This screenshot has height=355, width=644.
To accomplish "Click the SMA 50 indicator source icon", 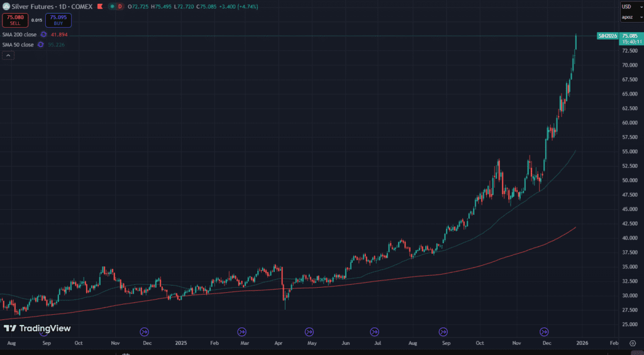I will click(41, 45).
